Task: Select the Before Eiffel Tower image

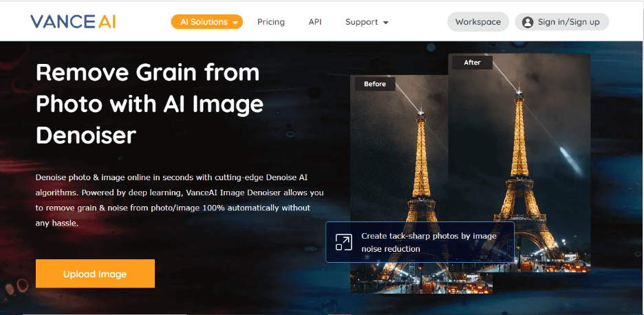Action: 399,185
